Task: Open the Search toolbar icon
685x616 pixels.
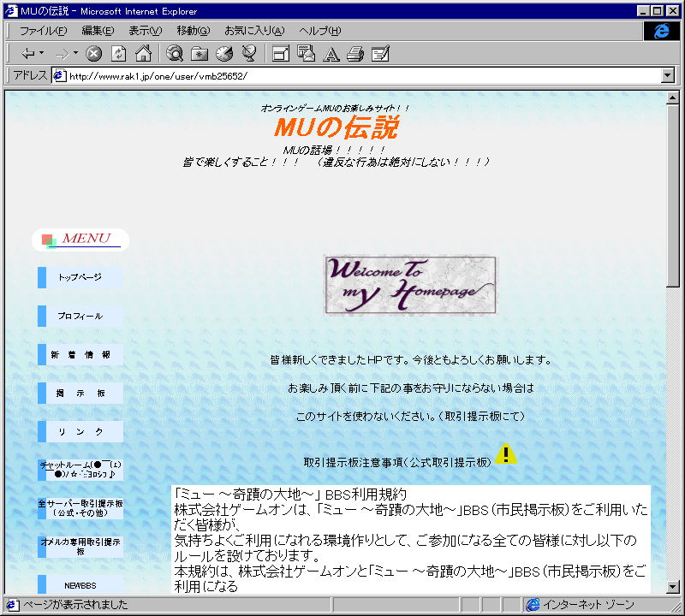Action: pos(175,54)
